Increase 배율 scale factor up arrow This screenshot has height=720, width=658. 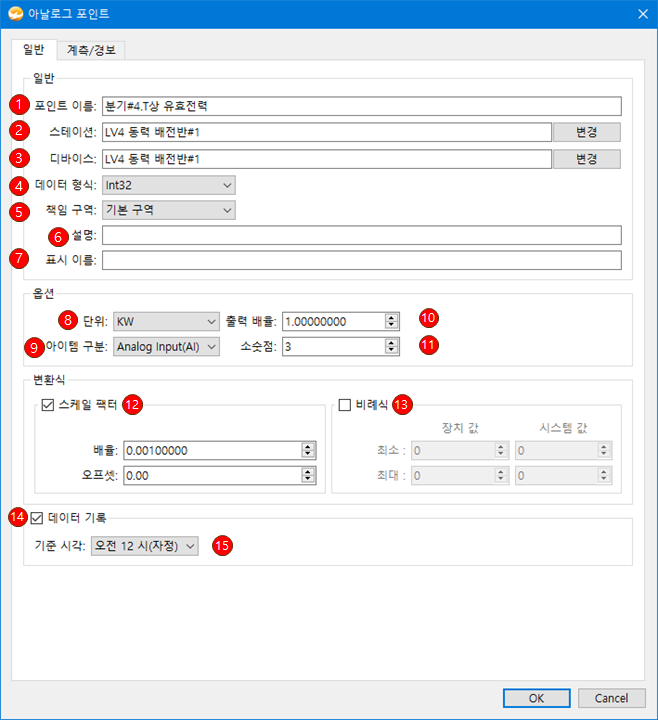(x=308, y=447)
